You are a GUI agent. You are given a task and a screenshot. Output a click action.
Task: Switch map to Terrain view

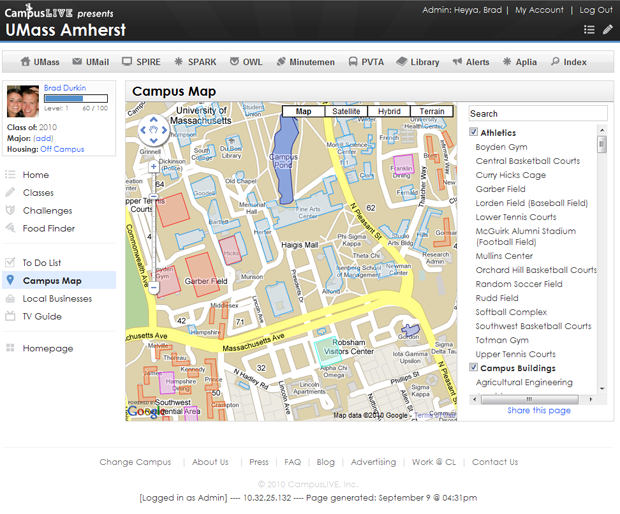pyautogui.click(x=431, y=112)
